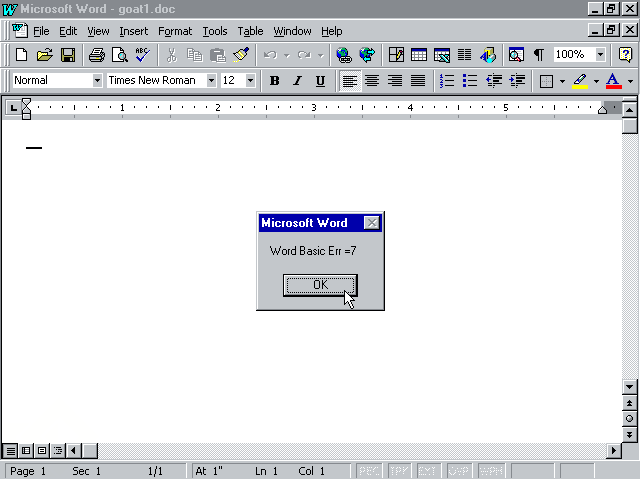
Task: Click the Cut scissors icon
Action: 172,55
